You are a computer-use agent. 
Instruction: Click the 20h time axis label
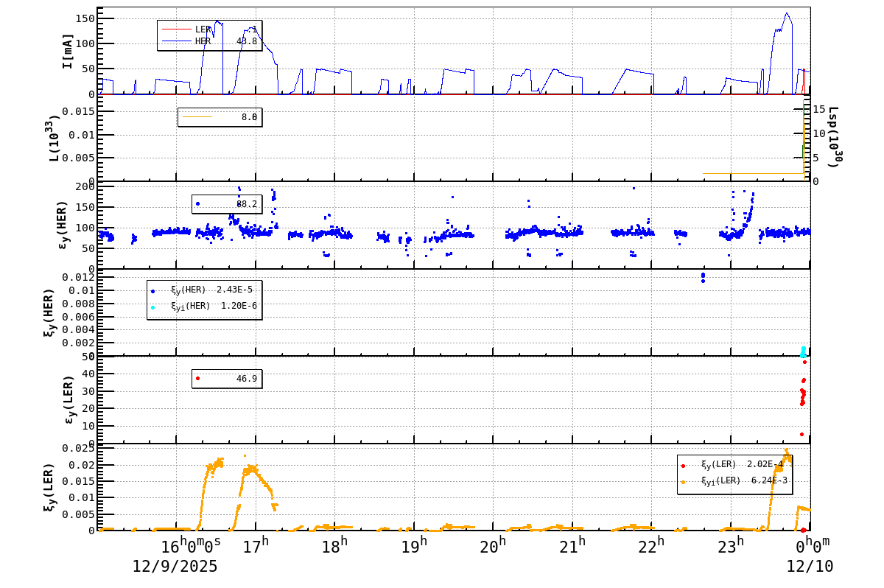(x=493, y=546)
